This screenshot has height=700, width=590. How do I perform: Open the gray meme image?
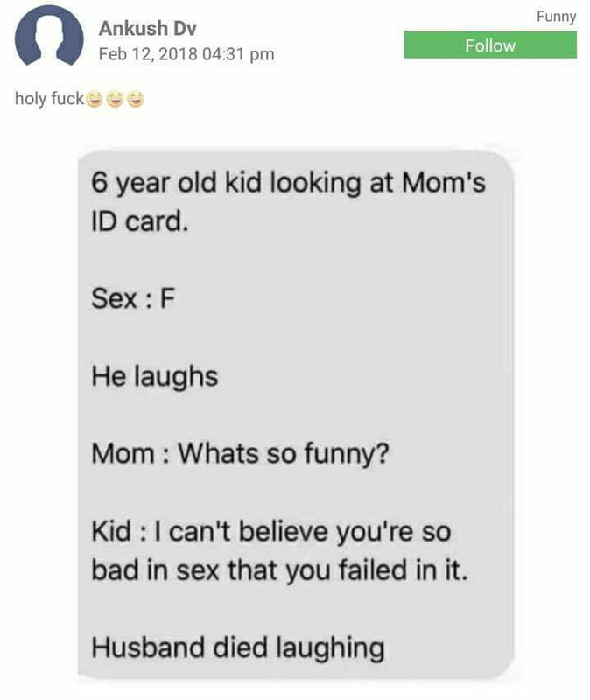296,414
